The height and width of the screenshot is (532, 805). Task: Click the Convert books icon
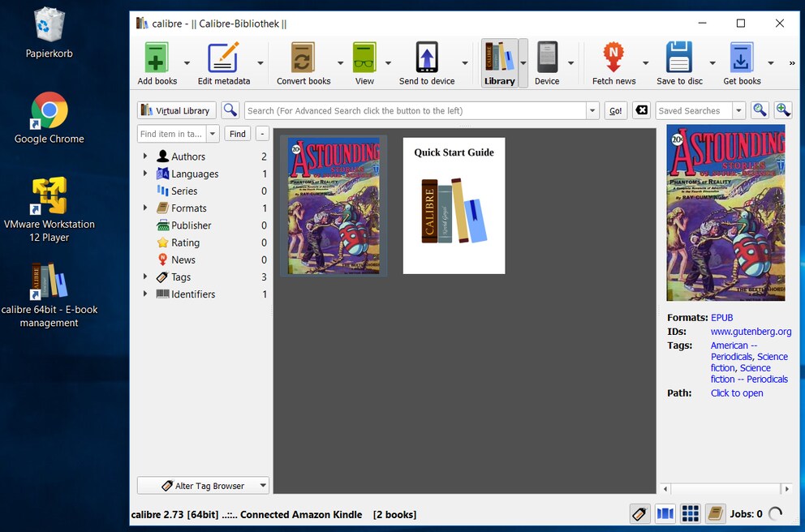303,58
